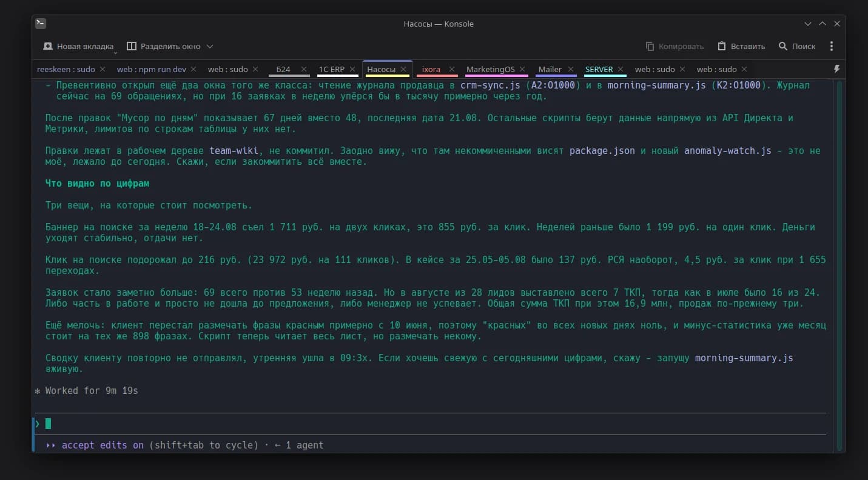Switch to the Mailer tab
This screenshot has width=868, height=480.
pos(550,69)
